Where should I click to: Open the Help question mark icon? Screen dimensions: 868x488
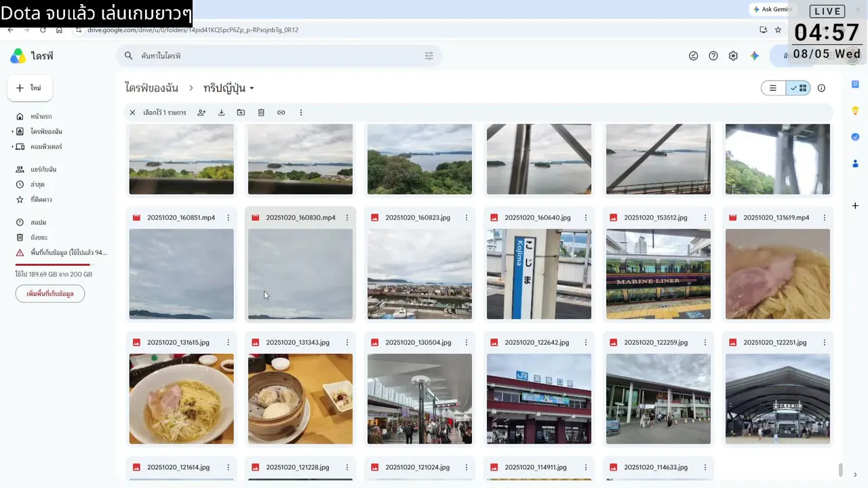click(x=713, y=56)
